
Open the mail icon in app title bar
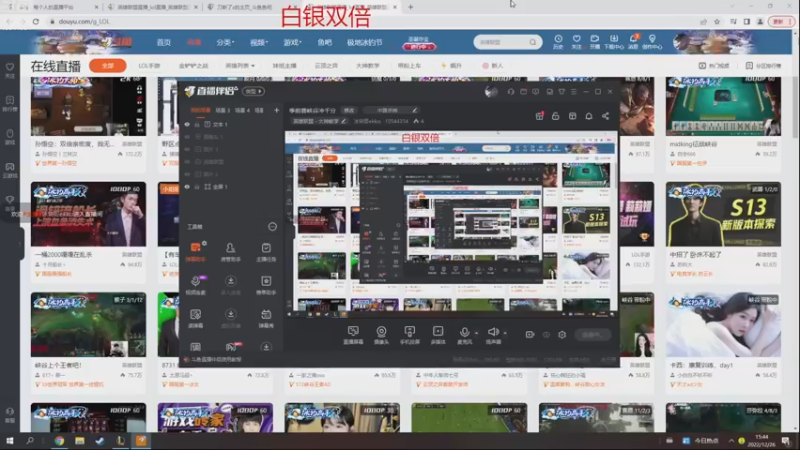523,92
